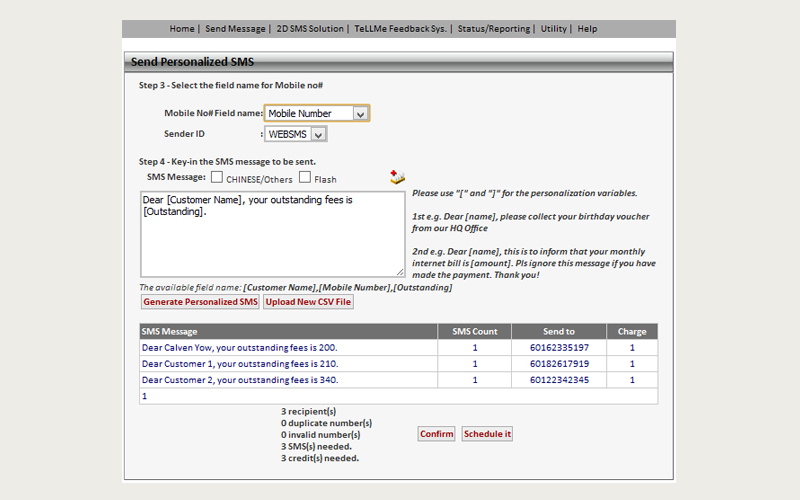The image size is (800, 500).
Task: Go to TeLLMe Feedback Sys. menu
Action: 401,29
